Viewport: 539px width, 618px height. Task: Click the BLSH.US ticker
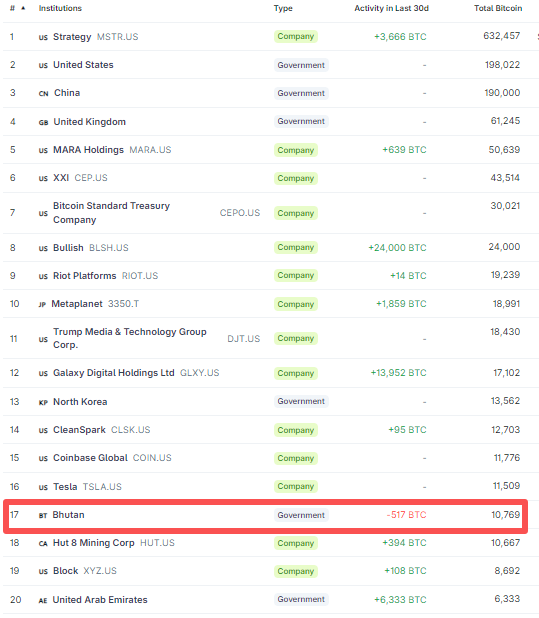(x=109, y=248)
